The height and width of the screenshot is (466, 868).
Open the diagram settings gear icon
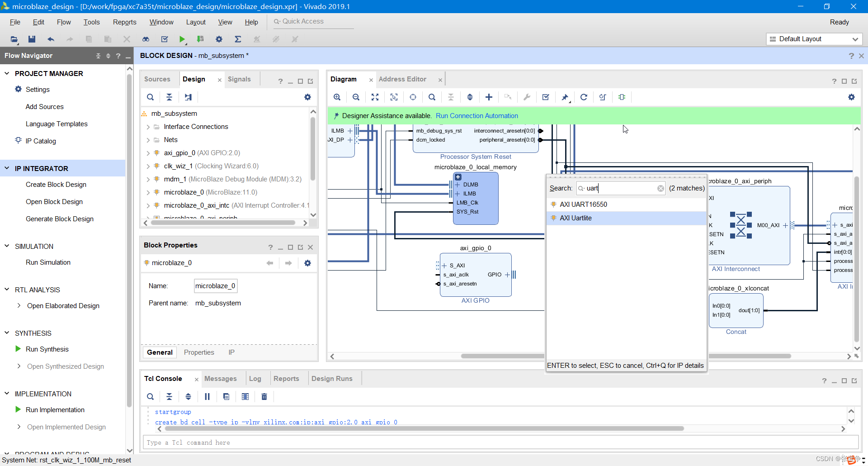tap(851, 97)
